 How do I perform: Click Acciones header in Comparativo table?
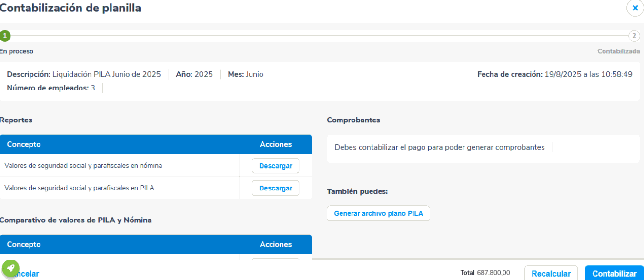275,244
